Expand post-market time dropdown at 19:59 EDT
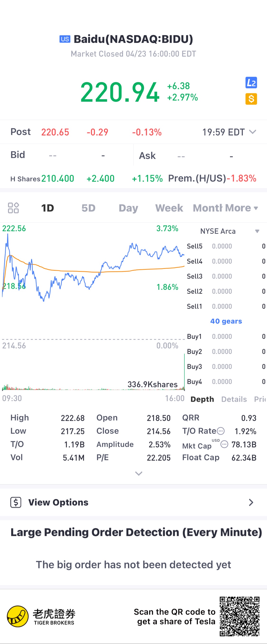This screenshot has width=267, height=644. coord(253,132)
